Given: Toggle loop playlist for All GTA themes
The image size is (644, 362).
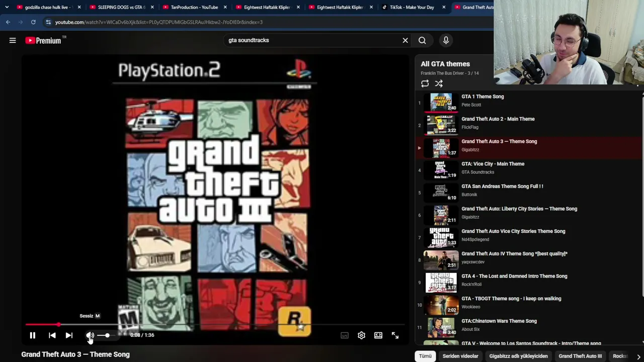Looking at the screenshot, I should pos(425,84).
